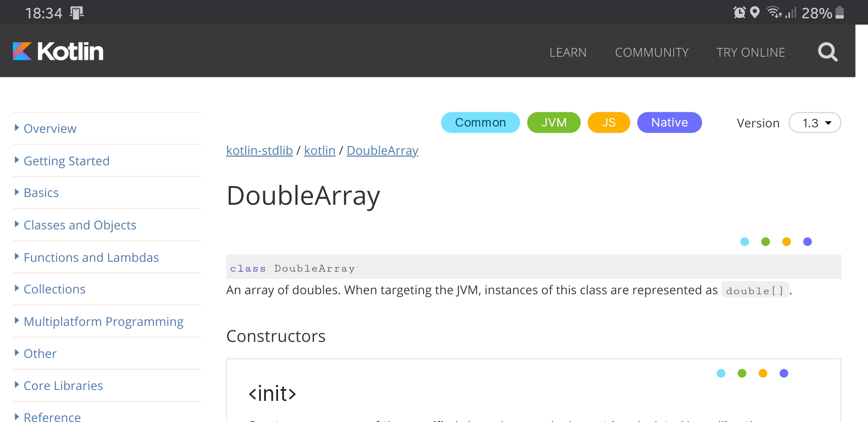
Task: Open the LEARN menu item
Action: (x=568, y=52)
